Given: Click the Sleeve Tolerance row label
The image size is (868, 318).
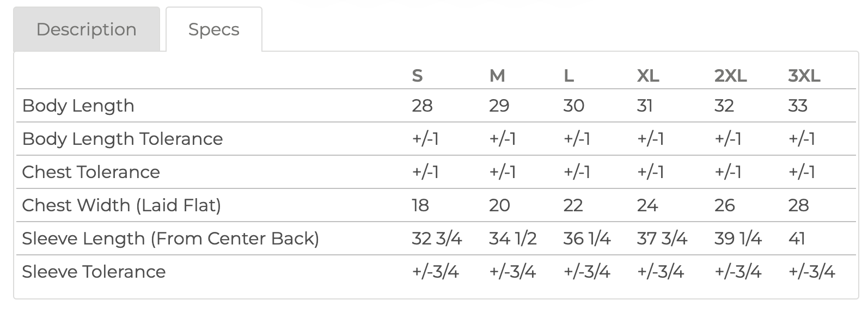Looking at the screenshot, I should pos(94,272).
